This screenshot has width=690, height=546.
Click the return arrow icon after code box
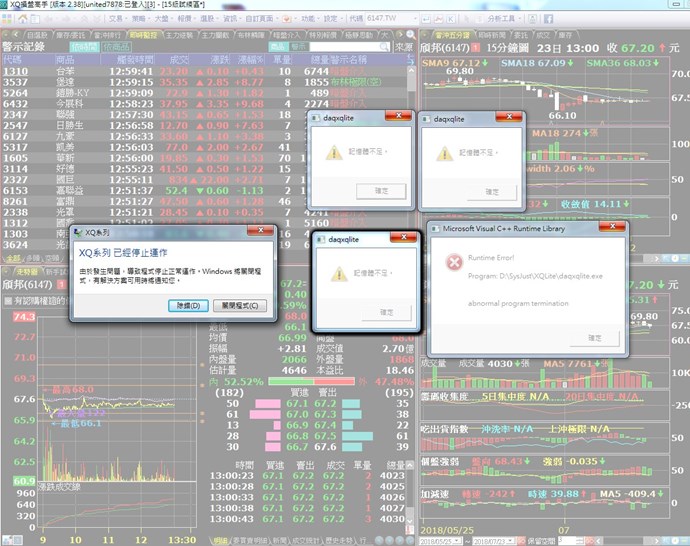tap(426, 19)
